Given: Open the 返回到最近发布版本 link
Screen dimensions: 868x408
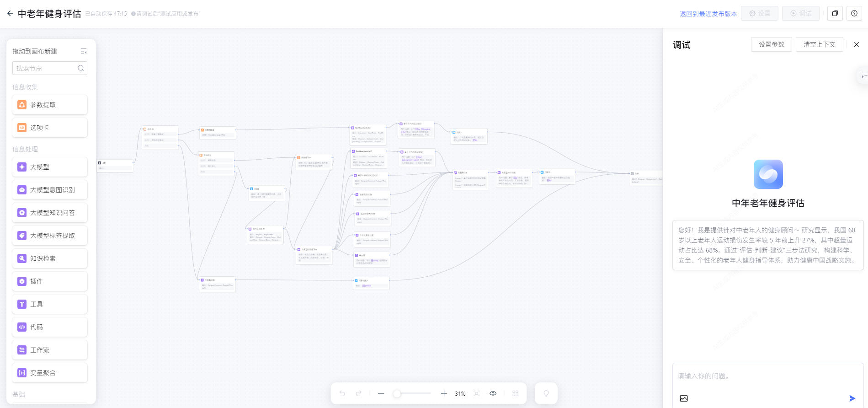Looking at the screenshot, I should tap(708, 14).
